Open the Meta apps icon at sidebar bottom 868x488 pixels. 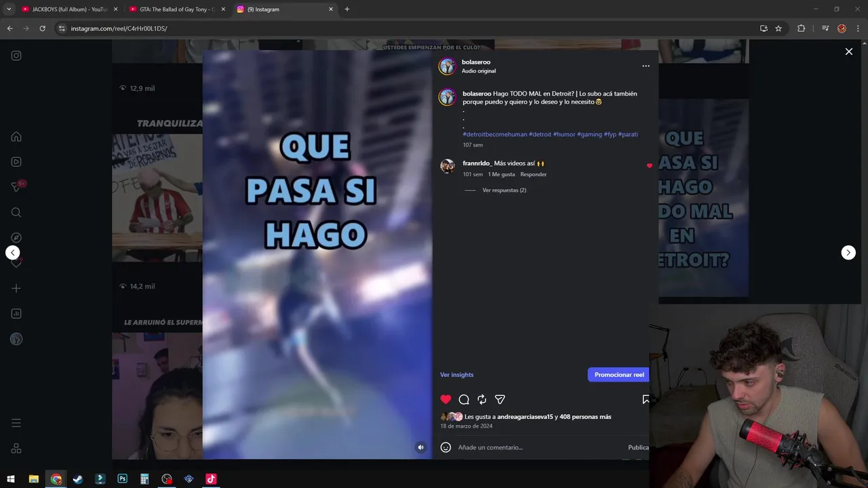point(16,449)
